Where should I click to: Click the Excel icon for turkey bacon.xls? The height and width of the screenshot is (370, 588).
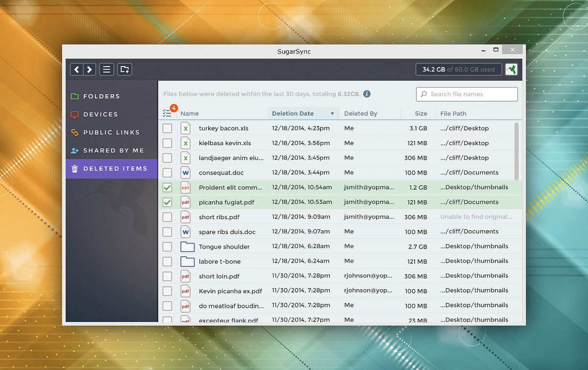[x=185, y=128]
